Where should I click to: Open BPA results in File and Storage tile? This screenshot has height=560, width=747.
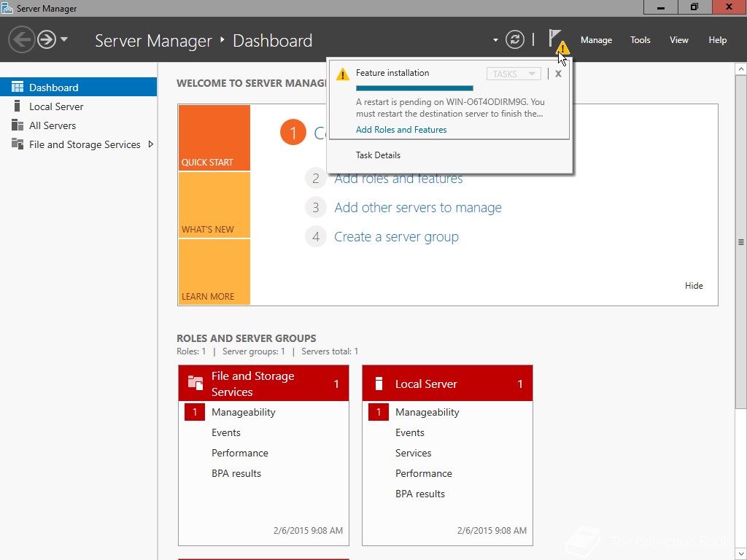tap(236, 474)
